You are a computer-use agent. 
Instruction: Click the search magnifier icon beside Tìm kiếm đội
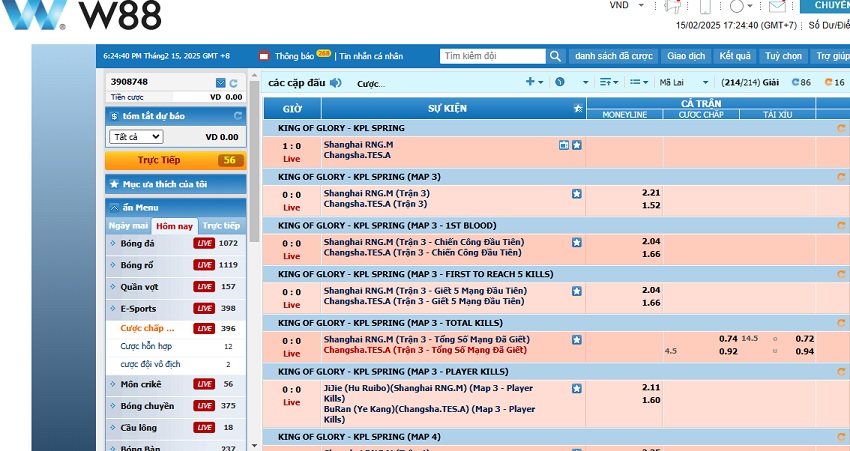(x=555, y=56)
